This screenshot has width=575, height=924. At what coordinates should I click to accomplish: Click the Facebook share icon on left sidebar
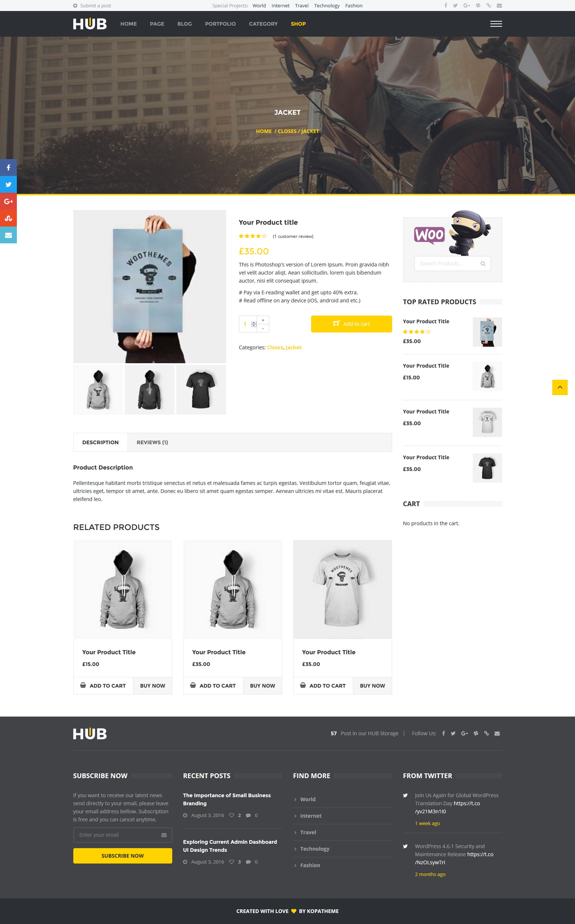pos(8,167)
